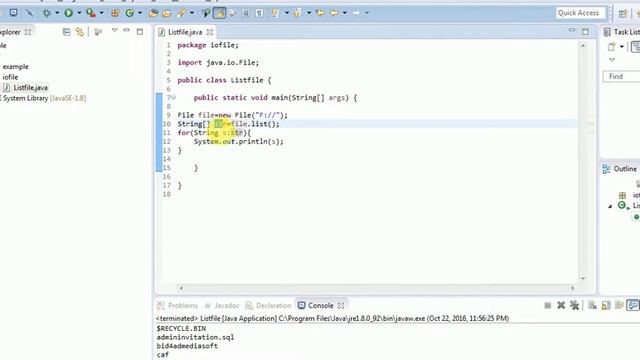This screenshot has width=640, height=360.
Task: Close the Console view tab
Action: tap(341, 306)
